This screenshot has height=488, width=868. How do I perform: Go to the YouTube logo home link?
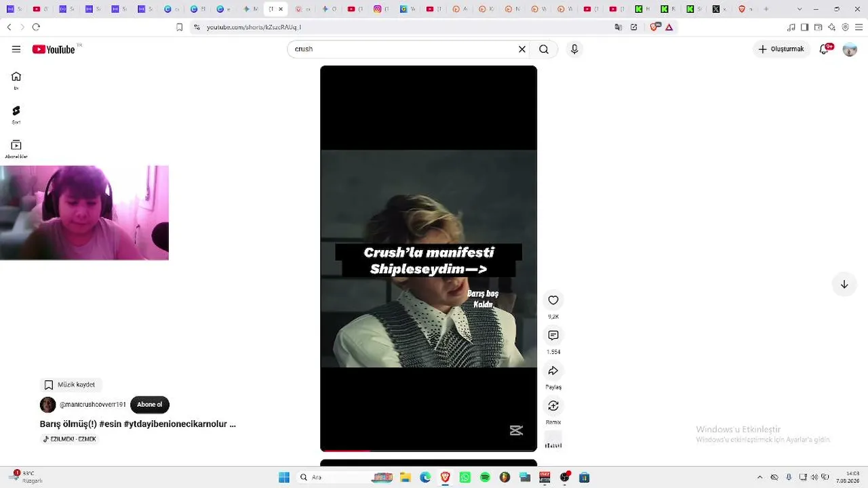click(x=54, y=49)
